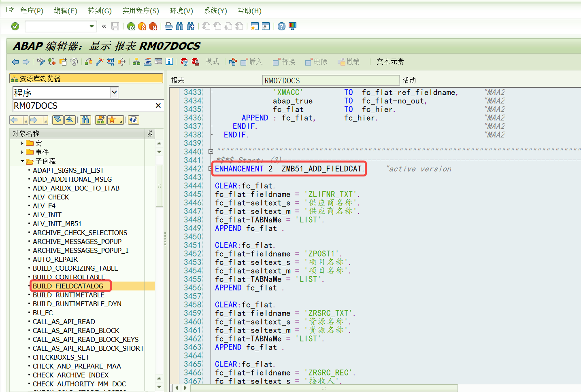This screenshot has height=392, width=581.
Task: Click the 文本元素 button
Action: tap(389, 61)
